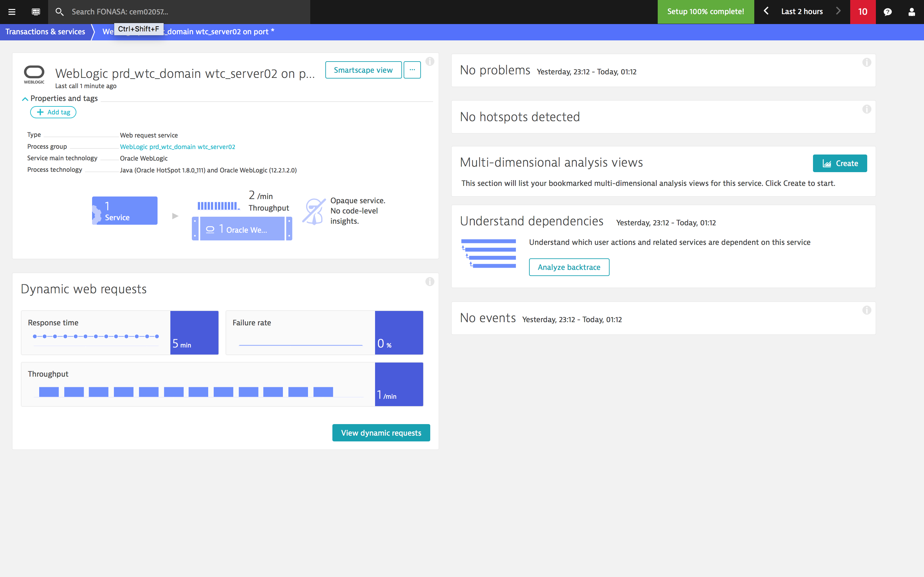Click Smartscape view button
Image resolution: width=924 pixels, height=577 pixels.
point(363,70)
